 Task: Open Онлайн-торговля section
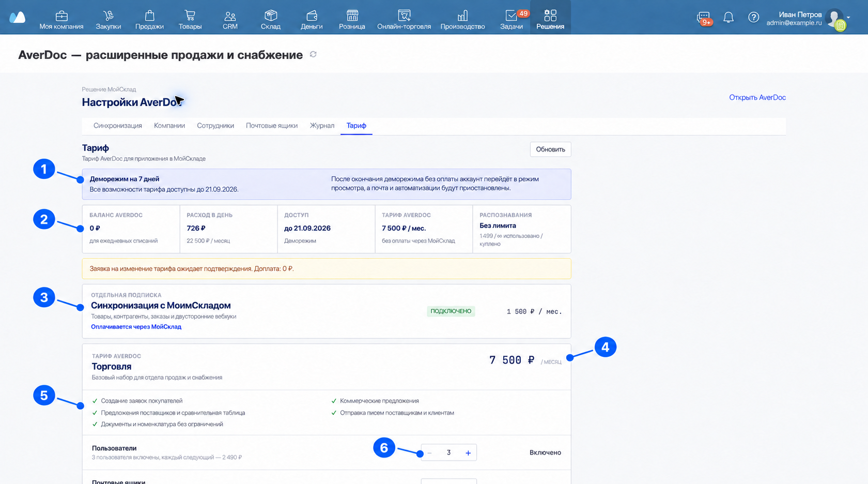(404, 20)
